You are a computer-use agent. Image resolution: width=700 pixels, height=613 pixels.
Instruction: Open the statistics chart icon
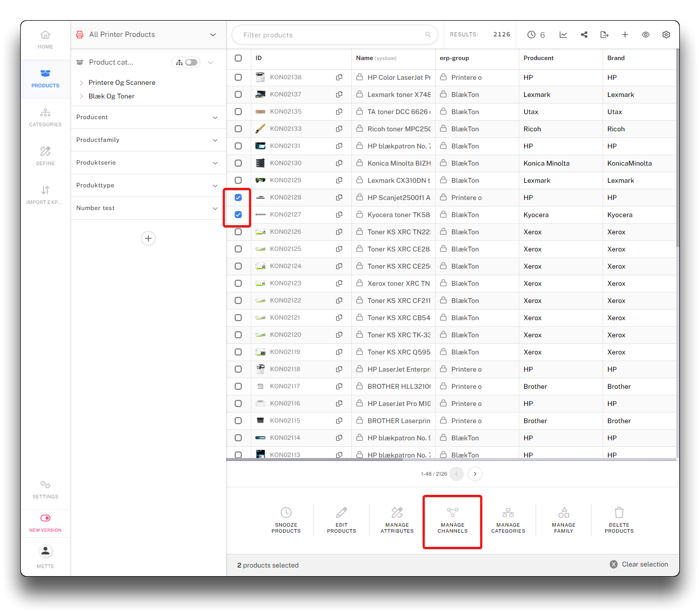563,35
